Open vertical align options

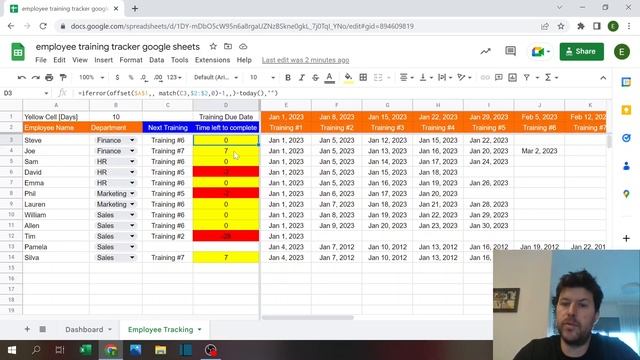(x=426, y=78)
